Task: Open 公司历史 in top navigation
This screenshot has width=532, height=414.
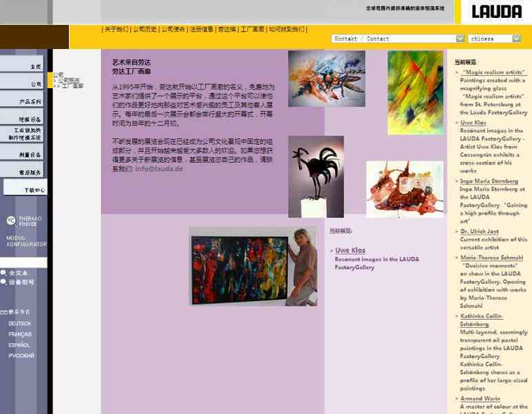Action: click(x=145, y=29)
